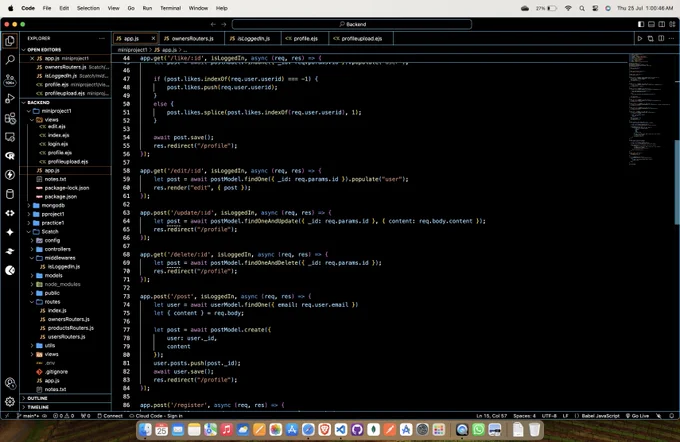Click the Ln 15, Col 57 indicator
The height and width of the screenshot is (442, 680).
491,416
